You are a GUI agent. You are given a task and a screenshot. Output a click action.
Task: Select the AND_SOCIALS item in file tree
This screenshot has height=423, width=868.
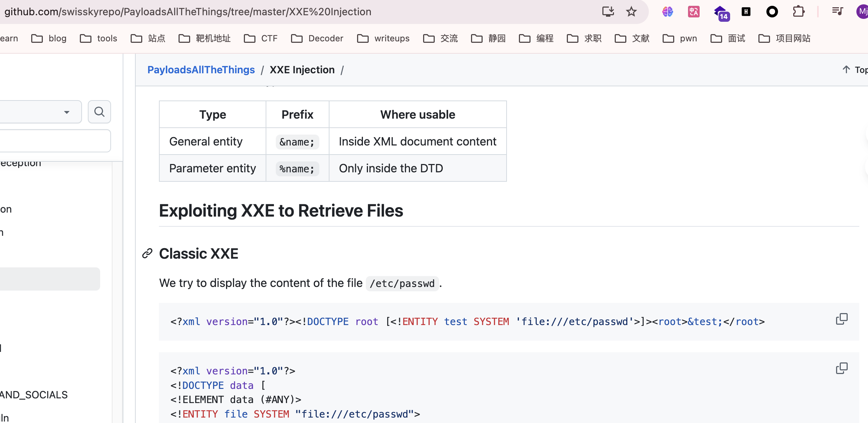click(34, 395)
